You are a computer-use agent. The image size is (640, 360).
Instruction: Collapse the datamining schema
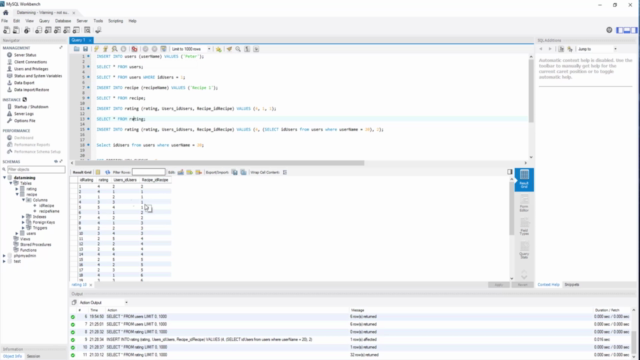pyautogui.click(x=4, y=178)
